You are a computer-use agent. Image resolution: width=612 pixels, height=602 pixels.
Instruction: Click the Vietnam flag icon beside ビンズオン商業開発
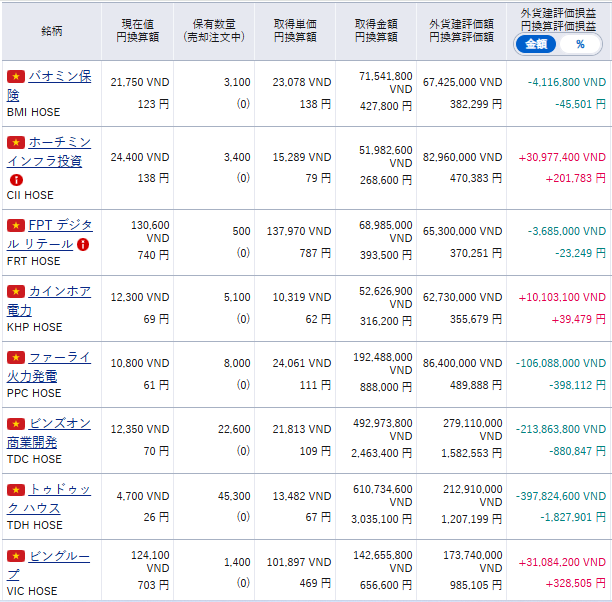[x=15, y=424]
